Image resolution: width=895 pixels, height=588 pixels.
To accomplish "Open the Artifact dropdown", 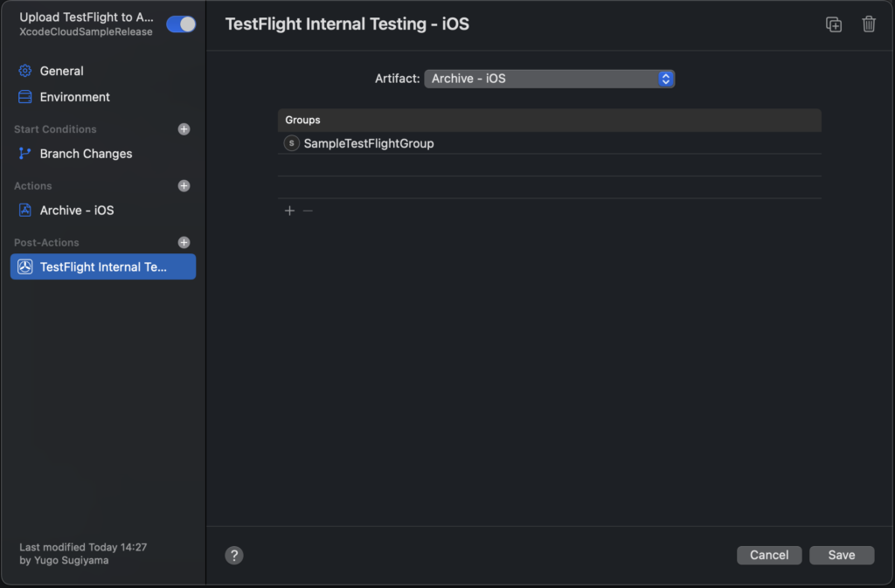I will click(549, 79).
